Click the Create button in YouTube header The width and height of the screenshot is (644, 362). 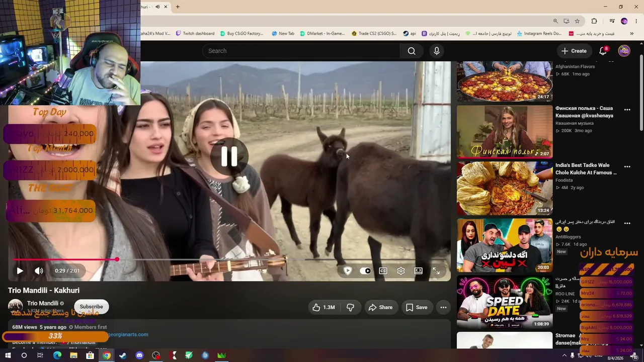click(x=574, y=51)
